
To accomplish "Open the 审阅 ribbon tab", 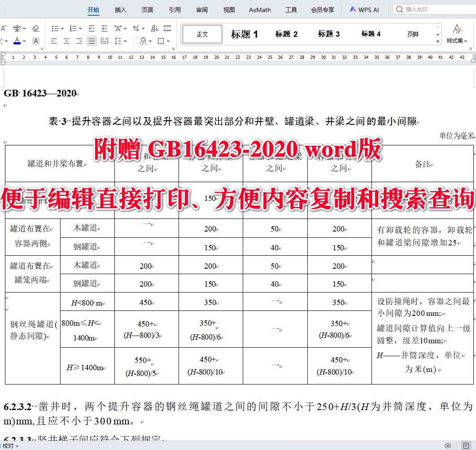I will 202,9.
